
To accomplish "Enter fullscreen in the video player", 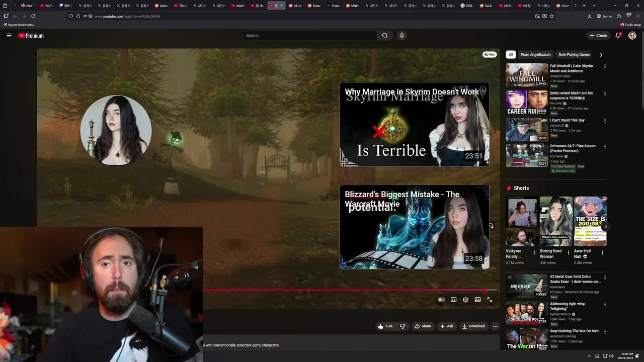I will (x=490, y=300).
